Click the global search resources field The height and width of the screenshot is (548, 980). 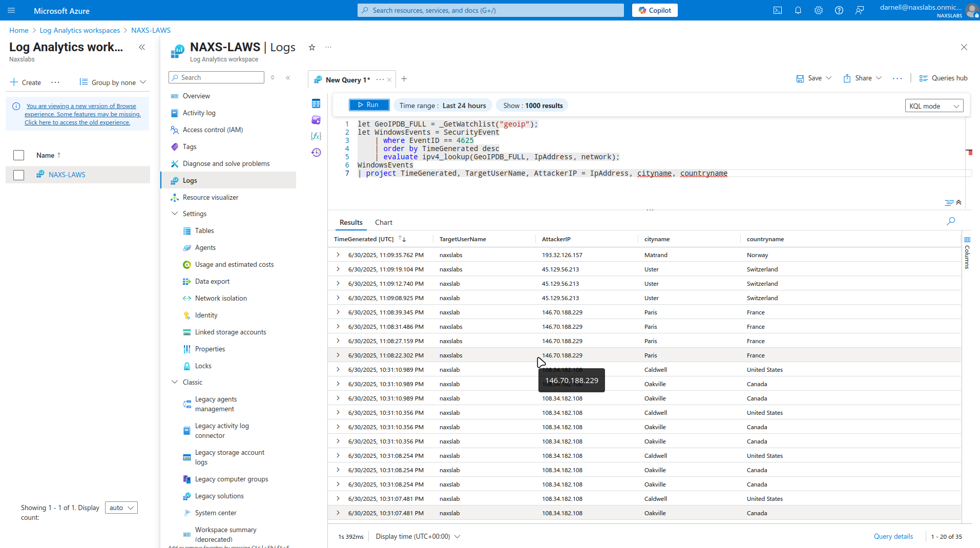[491, 10]
